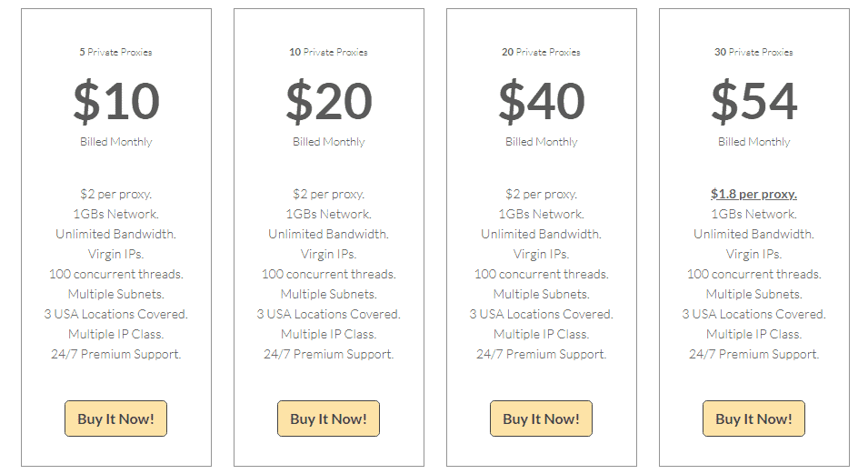The height and width of the screenshot is (474, 868).
Task: Click the $20 price heading
Action: tap(329, 101)
